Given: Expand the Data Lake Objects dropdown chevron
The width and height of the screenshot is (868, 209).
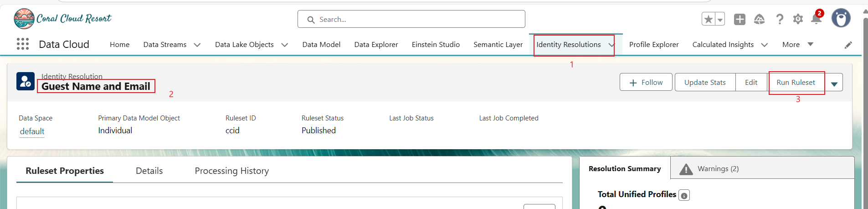Looking at the screenshot, I should pyautogui.click(x=285, y=45).
